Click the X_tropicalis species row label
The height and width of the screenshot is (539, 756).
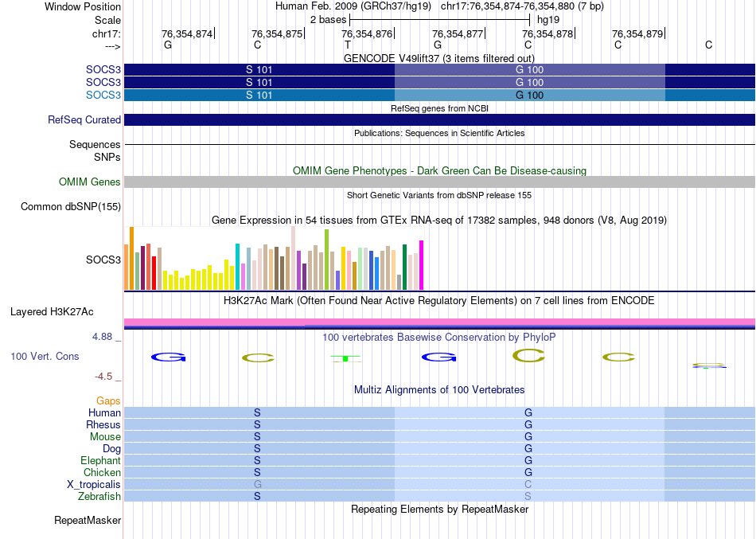(94, 485)
